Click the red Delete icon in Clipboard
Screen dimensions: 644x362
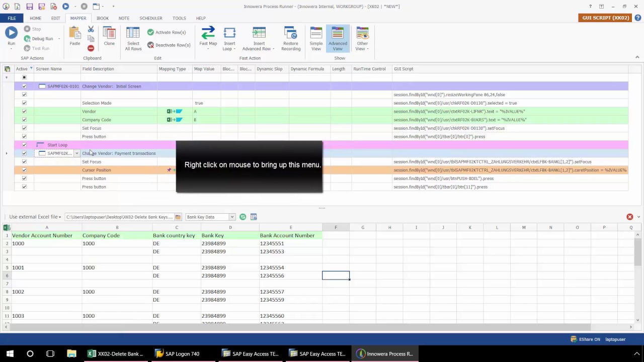click(x=91, y=48)
